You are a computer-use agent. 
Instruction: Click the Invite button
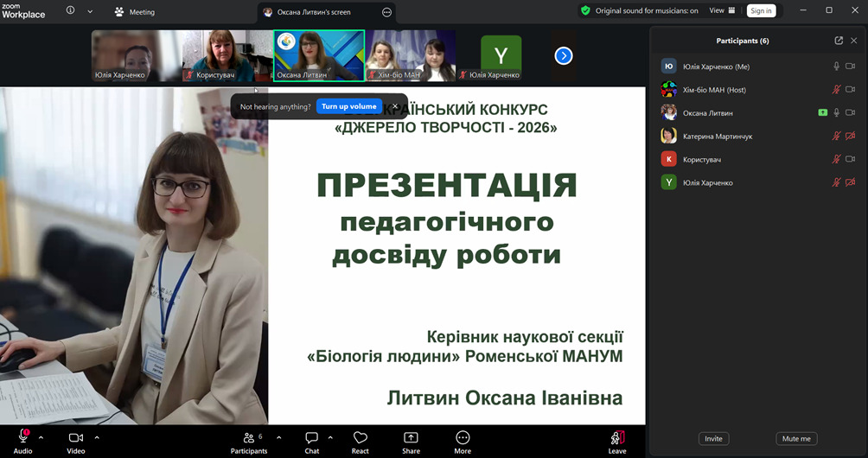point(713,438)
